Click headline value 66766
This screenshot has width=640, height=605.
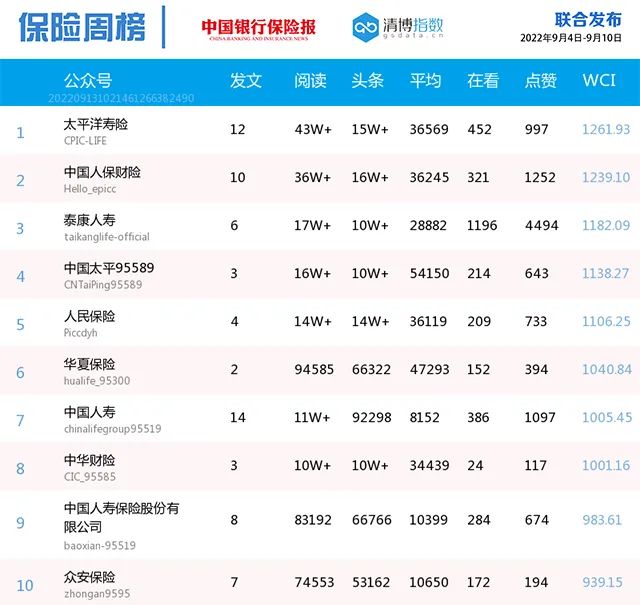[x=371, y=520]
